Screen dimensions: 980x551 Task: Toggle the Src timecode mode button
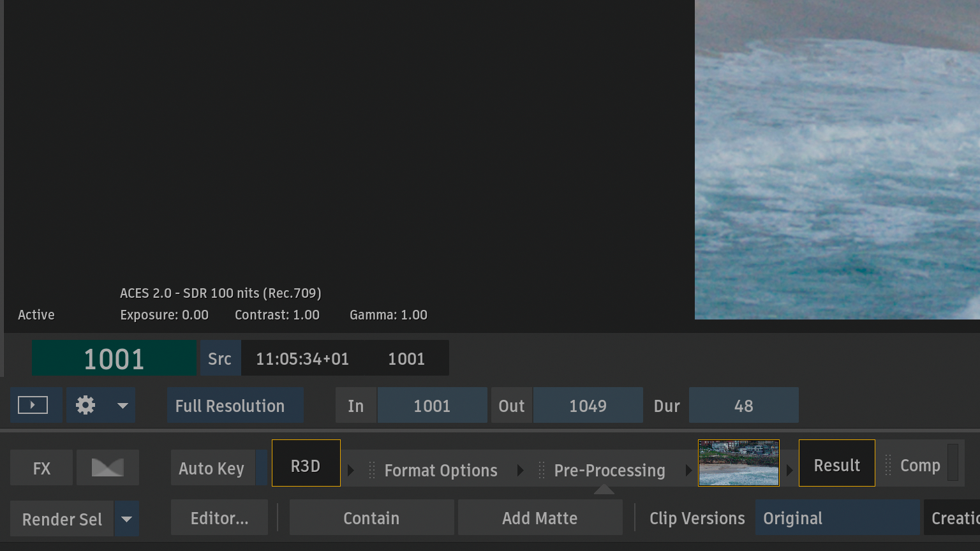point(220,358)
